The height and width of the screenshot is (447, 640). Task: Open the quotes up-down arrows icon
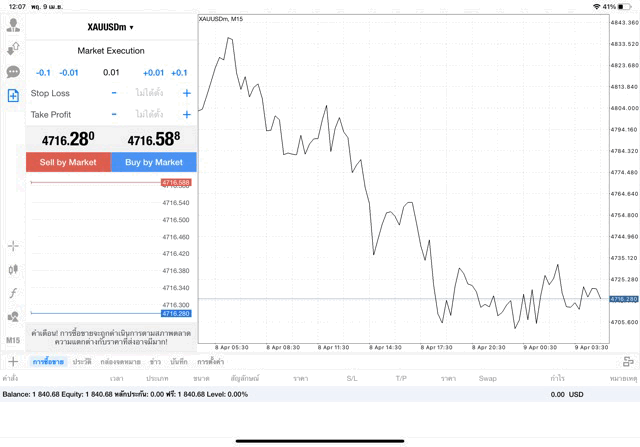pos(13,48)
